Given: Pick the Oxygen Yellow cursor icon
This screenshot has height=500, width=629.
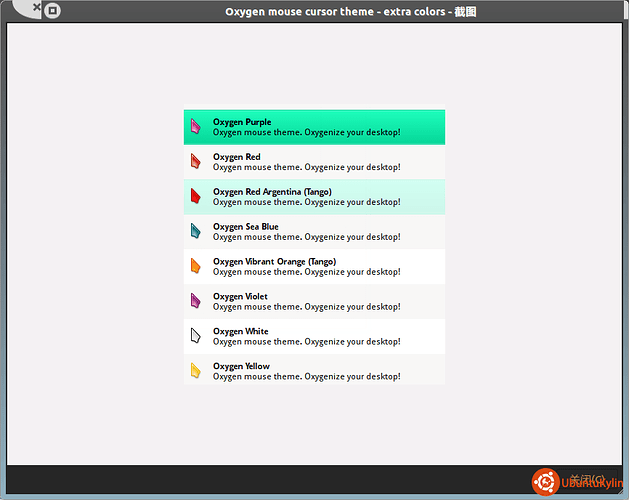Looking at the screenshot, I should pos(196,371).
